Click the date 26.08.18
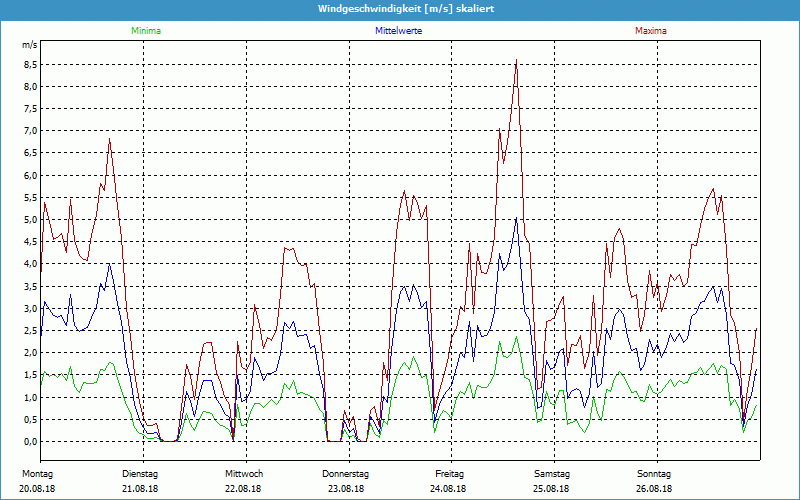The width and height of the screenshot is (800, 500). pyautogui.click(x=654, y=489)
